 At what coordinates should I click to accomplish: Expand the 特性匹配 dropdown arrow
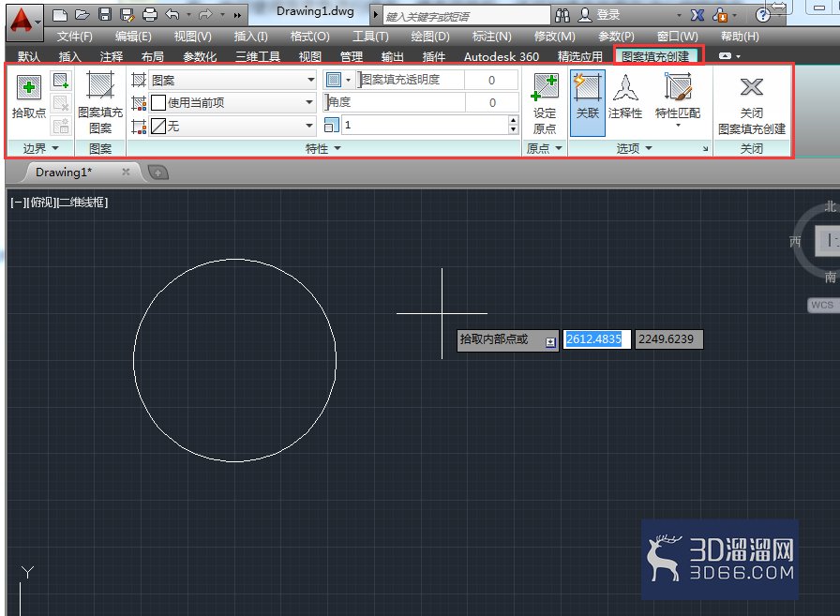pyautogui.click(x=678, y=126)
